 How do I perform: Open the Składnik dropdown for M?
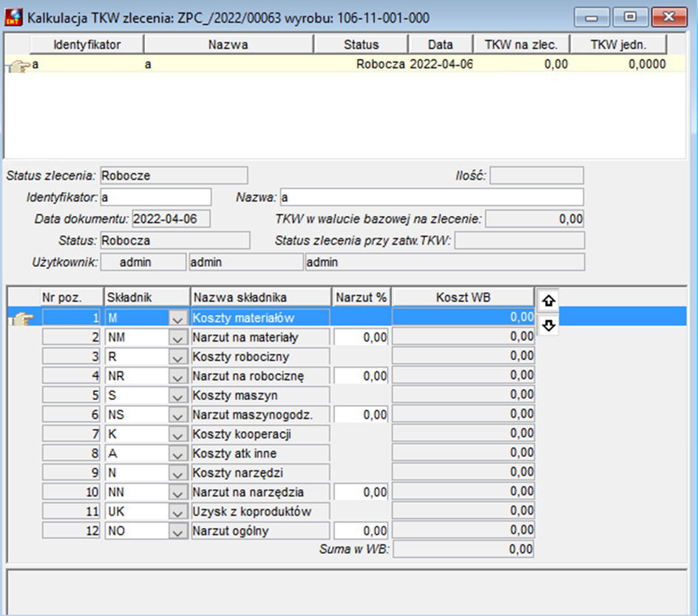click(x=178, y=318)
